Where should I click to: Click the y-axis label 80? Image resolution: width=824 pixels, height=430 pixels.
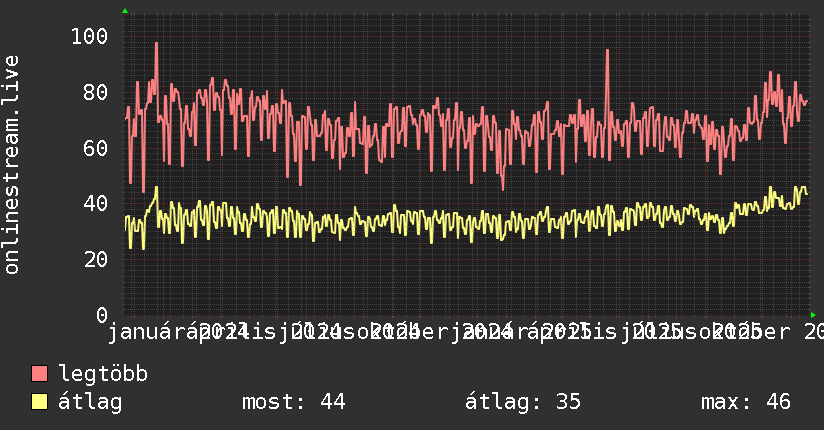tap(96, 93)
